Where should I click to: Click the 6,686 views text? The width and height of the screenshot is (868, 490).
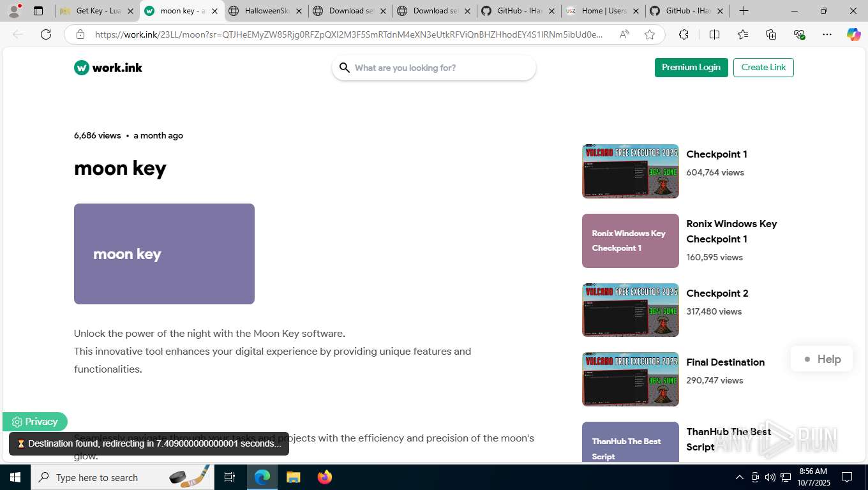(97, 135)
